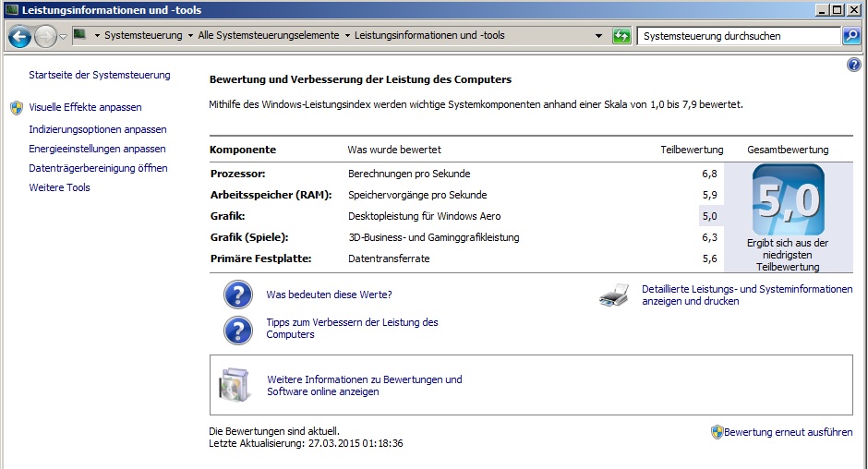Viewport: 868px width, 469px height.
Task: Expand the dropdown arrow before Systemsteuerung
Action: click(x=97, y=35)
